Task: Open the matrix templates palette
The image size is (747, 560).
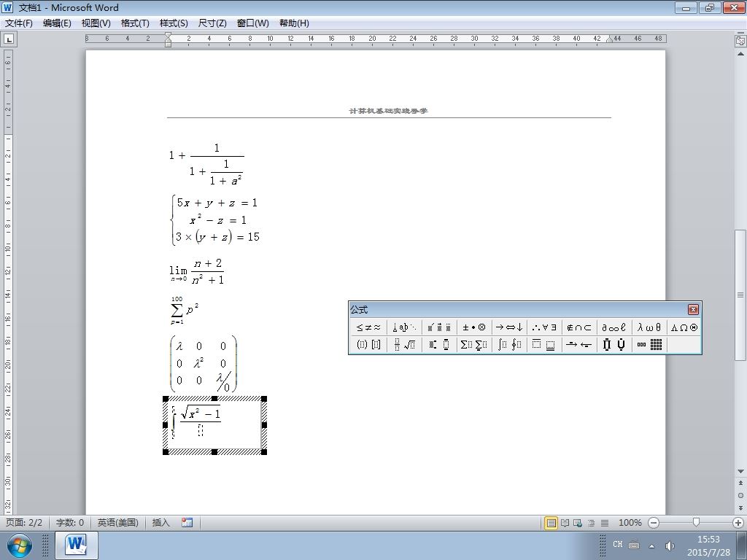Action: click(x=649, y=344)
